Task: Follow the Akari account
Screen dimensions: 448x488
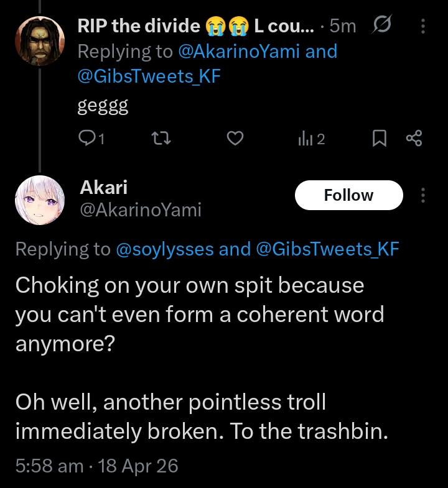Action: [348, 195]
